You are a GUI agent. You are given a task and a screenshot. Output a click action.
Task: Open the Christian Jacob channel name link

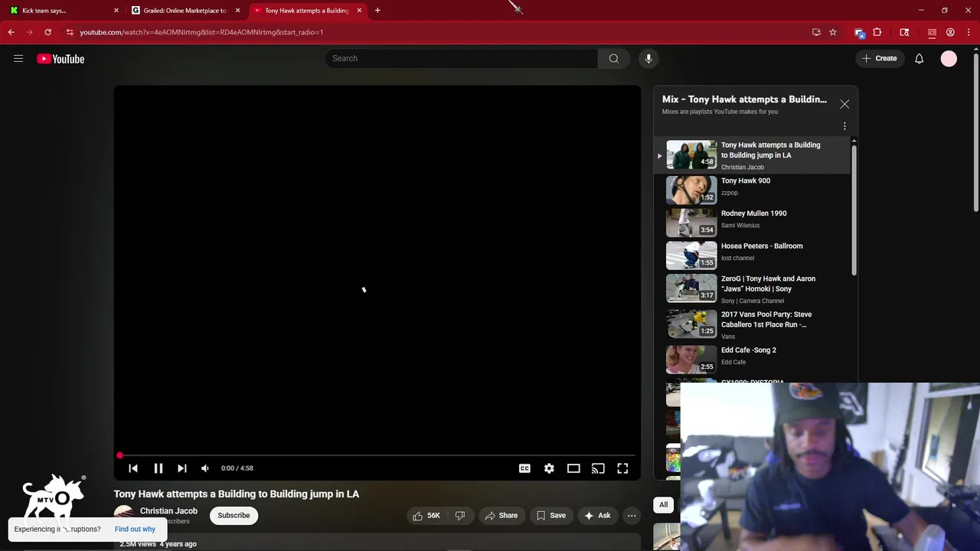[168, 511]
